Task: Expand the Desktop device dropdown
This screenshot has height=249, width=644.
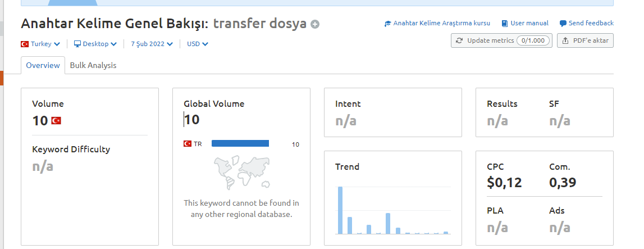Action: [95, 44]
